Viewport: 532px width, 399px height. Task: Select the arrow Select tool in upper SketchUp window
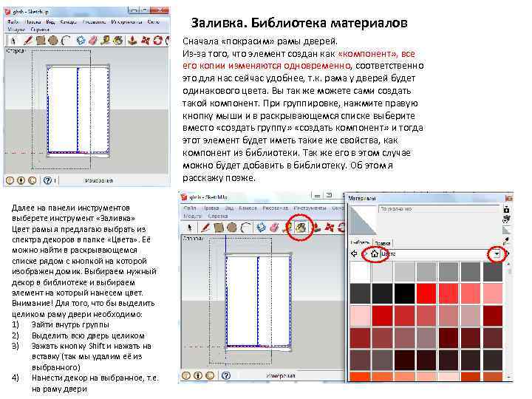[13, 41]
